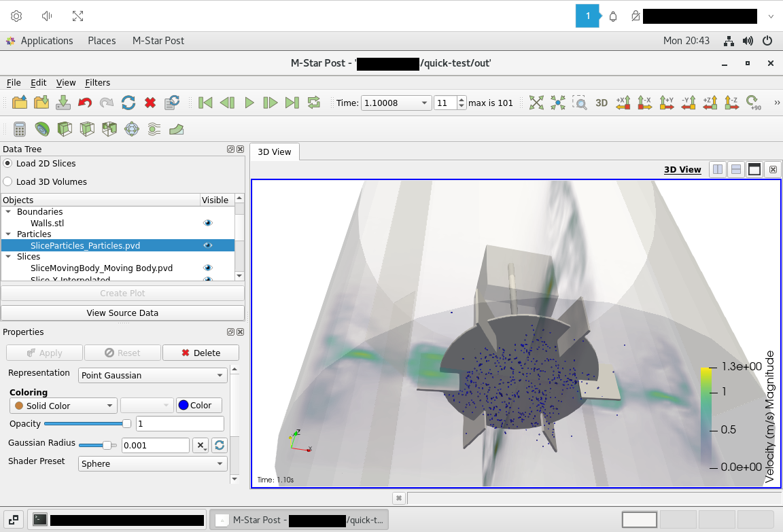Click the green arrow to drive icon

[63, 103]
